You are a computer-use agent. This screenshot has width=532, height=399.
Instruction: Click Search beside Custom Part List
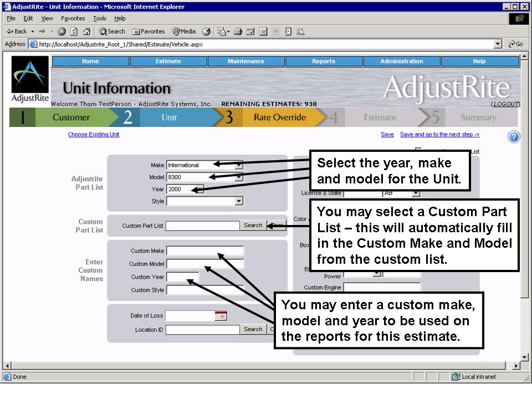pos(253,226)
